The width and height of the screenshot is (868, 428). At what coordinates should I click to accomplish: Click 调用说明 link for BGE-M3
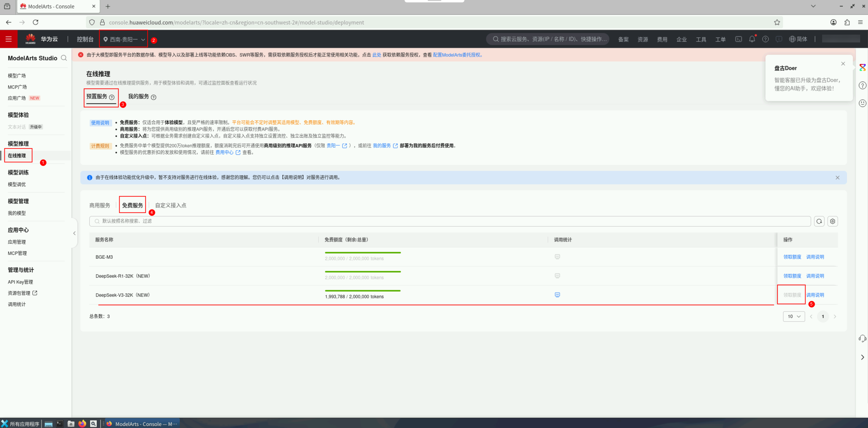[x=815, y=257]
